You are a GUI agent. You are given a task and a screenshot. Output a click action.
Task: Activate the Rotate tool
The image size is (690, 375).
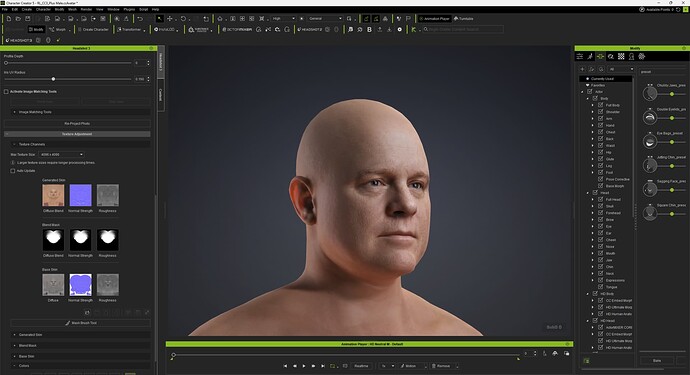(183, 18)
